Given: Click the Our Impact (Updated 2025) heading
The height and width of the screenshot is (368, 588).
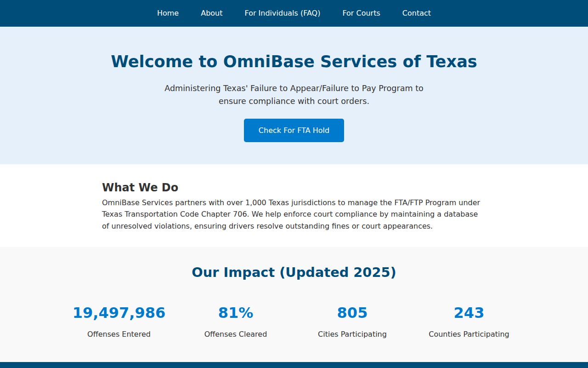Looking at the screenshot, I should [294, 272].
